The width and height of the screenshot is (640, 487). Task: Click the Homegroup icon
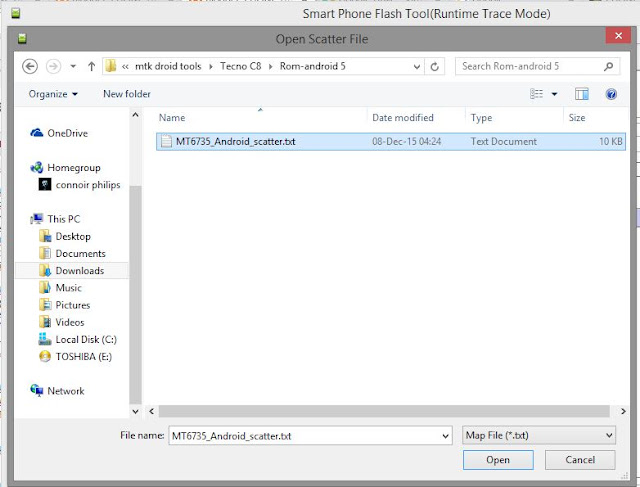tap(37, 167)
